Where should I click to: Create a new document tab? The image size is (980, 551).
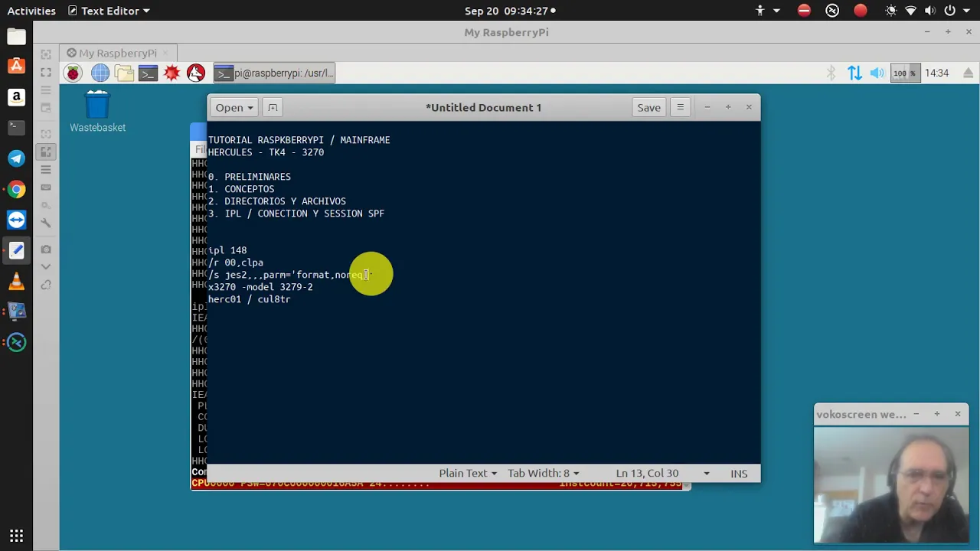[x=273, y=108]
